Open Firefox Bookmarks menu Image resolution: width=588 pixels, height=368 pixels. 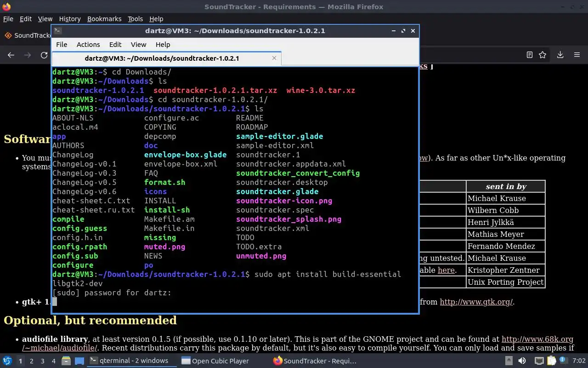click(104, 19)
